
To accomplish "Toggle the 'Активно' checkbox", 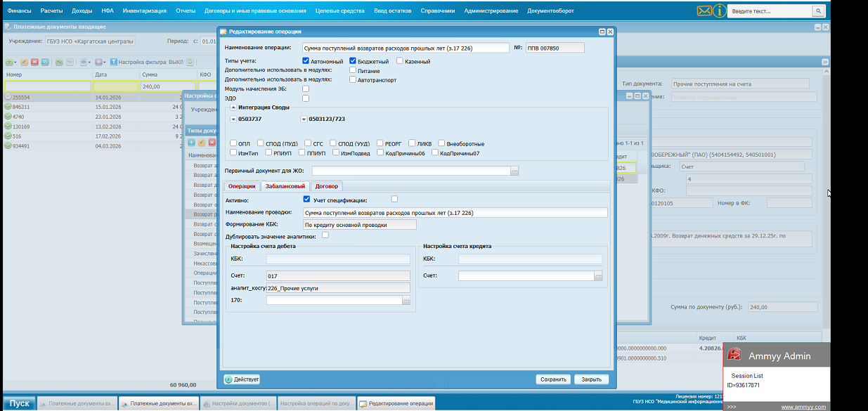I will pos(306,200).
